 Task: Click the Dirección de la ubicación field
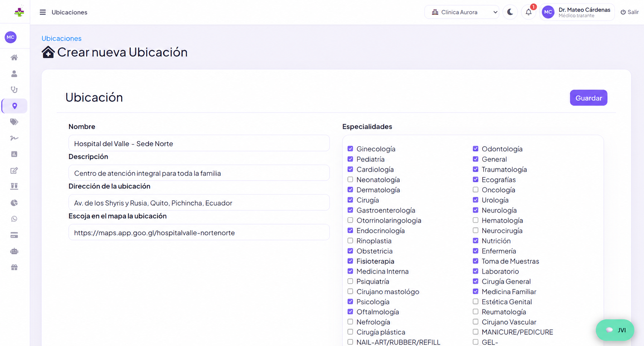[199, 203]
